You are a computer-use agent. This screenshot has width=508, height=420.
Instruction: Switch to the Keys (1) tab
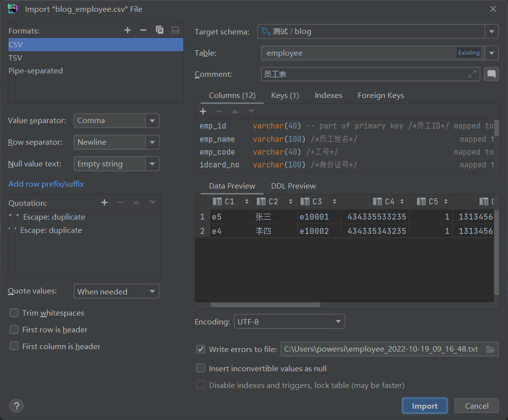pos(285,96)
